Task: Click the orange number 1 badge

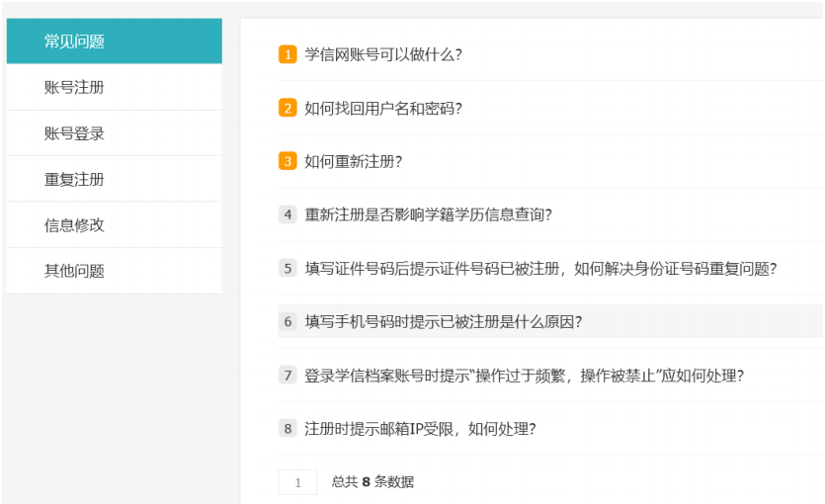Action: point(288,54)
